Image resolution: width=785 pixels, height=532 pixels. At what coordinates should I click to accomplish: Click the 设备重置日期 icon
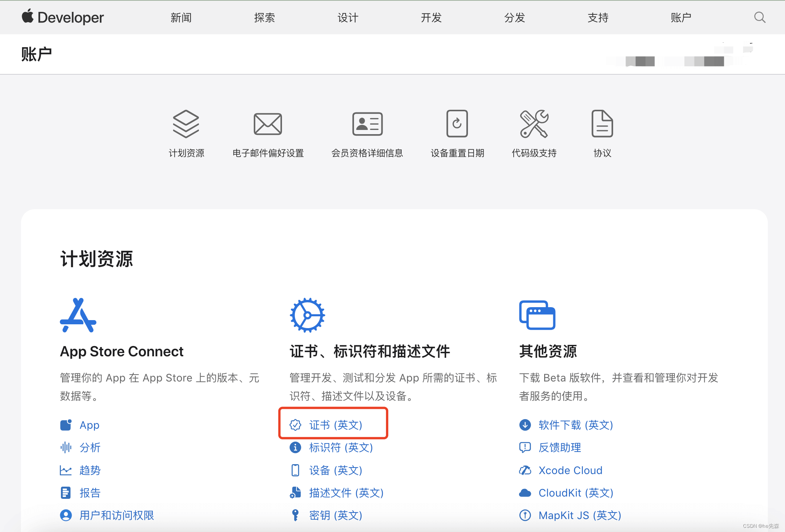click(x=457, y=123)
